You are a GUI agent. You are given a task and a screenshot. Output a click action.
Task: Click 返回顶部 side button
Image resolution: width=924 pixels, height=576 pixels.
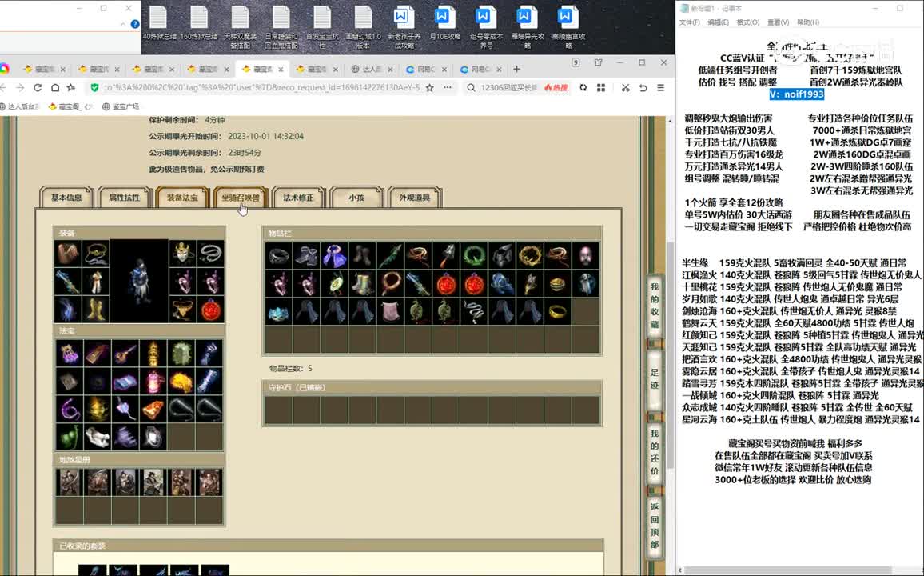point(655,526)
